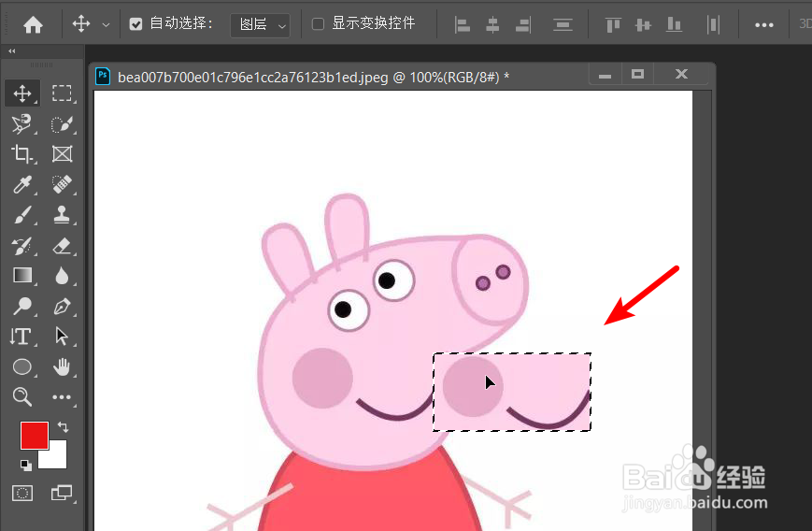Enable the 显示变换控件 checkbox
This screenshot has height=531, width=812.
(318, 23)
